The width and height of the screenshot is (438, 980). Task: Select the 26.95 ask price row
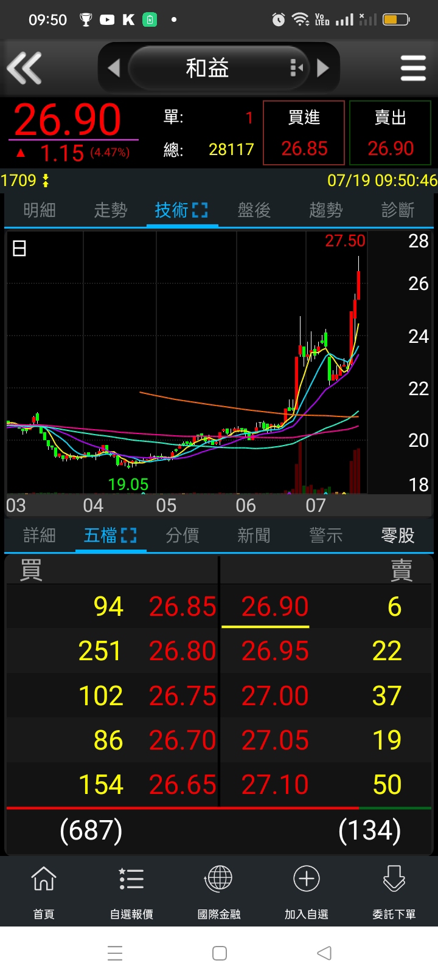275,651
